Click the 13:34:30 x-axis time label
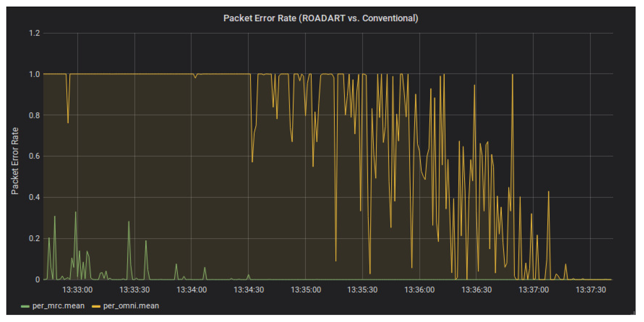This screenshot has height=322, width=644. point(249,290)
